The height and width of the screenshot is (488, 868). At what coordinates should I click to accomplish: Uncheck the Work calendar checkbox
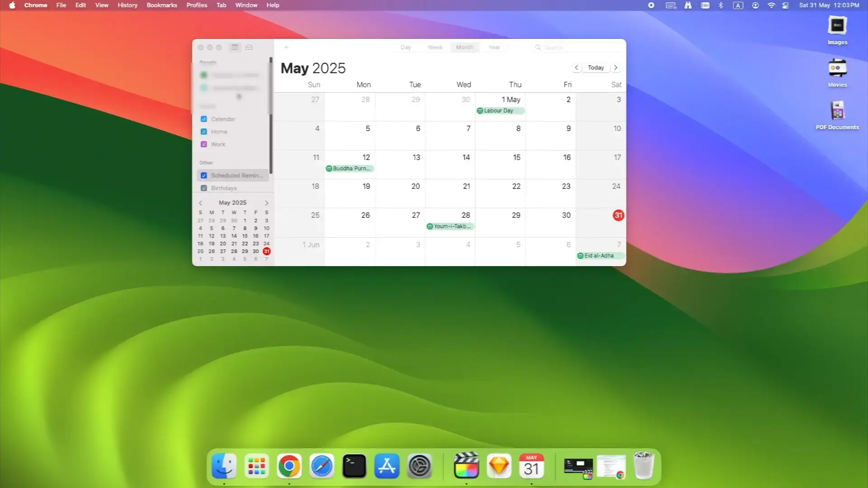[x=204, y=144]
